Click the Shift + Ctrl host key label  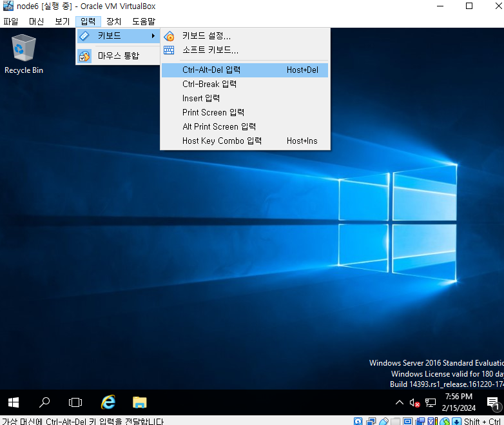(x=482, y=421)
